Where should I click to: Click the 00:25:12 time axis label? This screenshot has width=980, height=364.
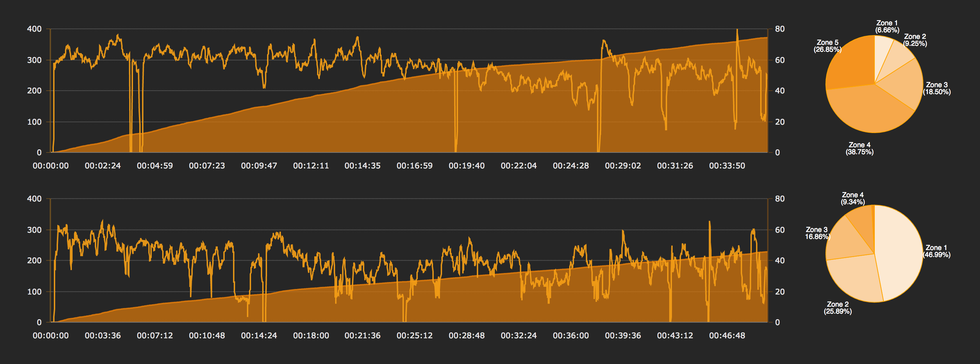coord(415,336)
